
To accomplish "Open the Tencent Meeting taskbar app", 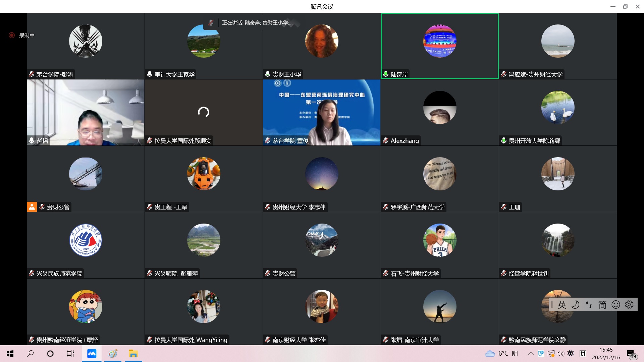I will tap(92, 354).
